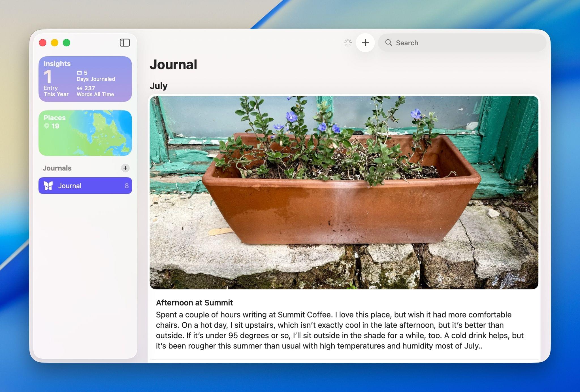This screenshot has height=392, width=580.
Task: Click the '237 Words All Time' stat
Action: (x=95, y=91)
